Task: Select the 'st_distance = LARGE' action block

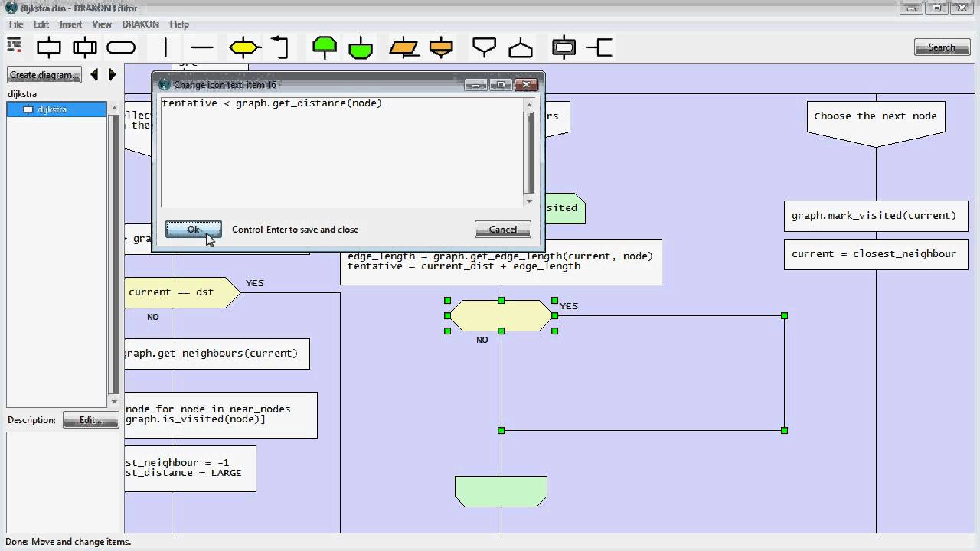Action: pyautogui.click(x=190, y=468)
